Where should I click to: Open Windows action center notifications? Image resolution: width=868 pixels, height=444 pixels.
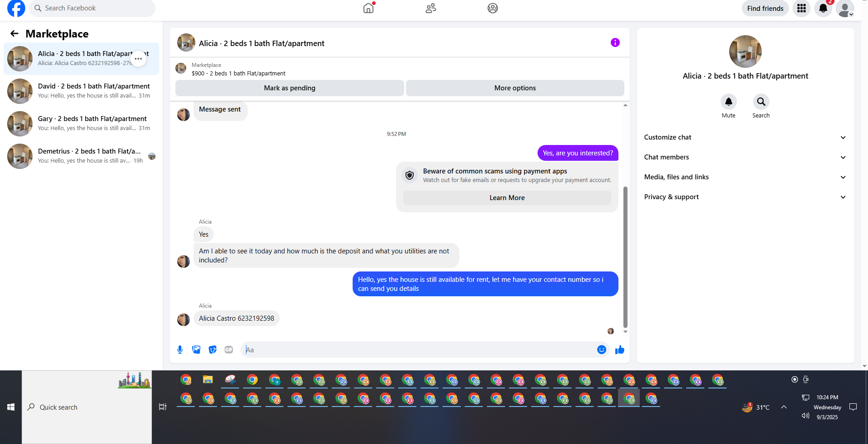[853, 407]
